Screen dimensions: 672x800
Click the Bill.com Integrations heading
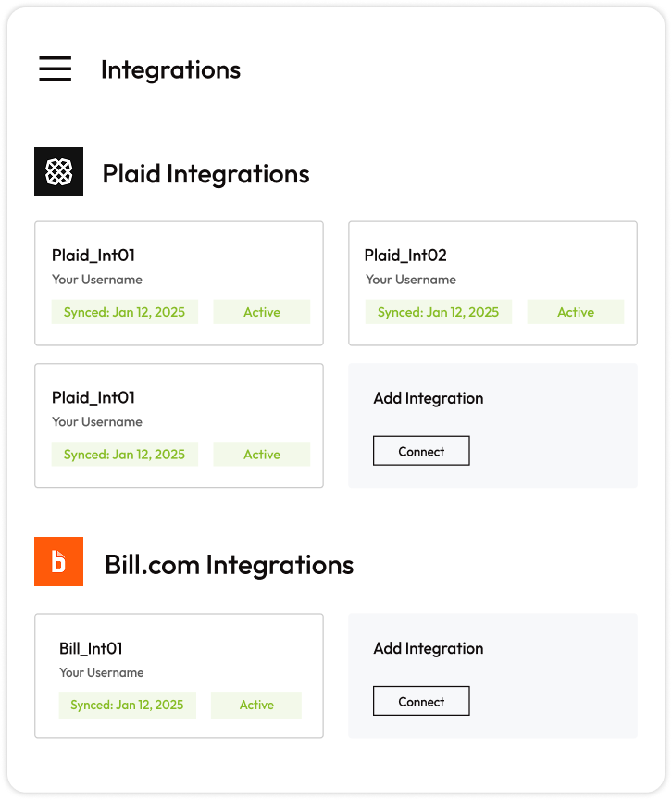tap(230, 565)
